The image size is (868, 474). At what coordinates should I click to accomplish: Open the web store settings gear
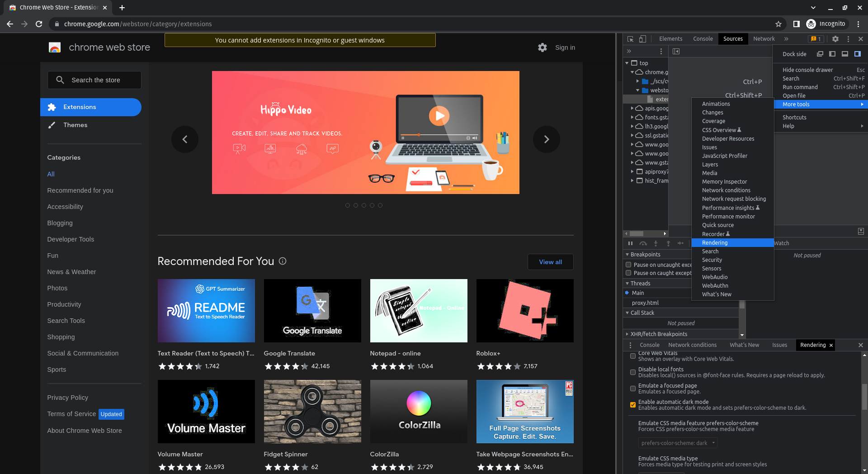[x=542, y=47]
